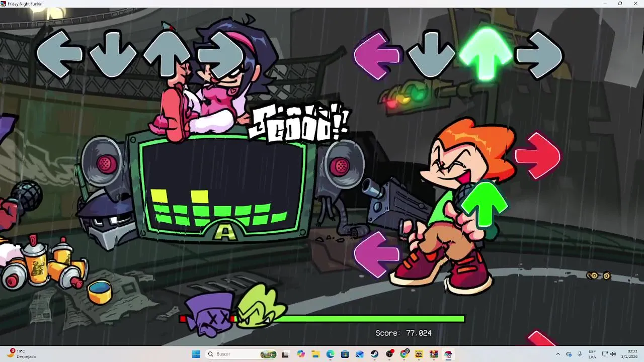
Task: Click the green health bar
Action: coord(322,319)
